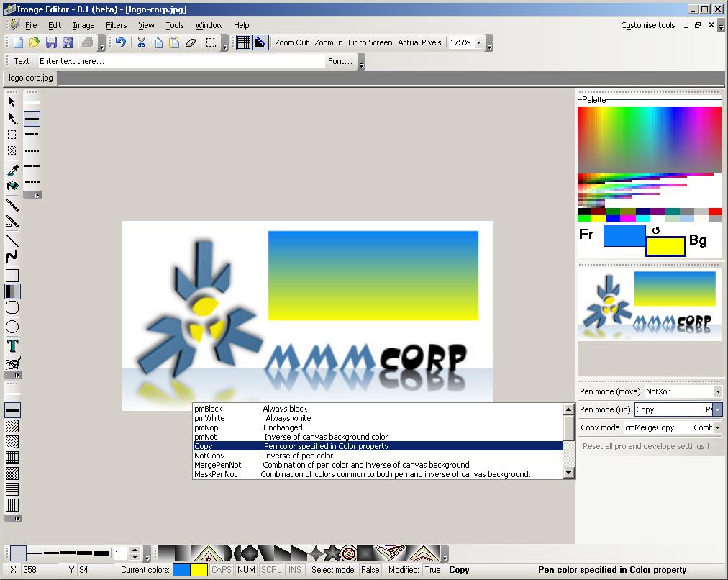Select the Text tool in toolbox

point(12,346)
